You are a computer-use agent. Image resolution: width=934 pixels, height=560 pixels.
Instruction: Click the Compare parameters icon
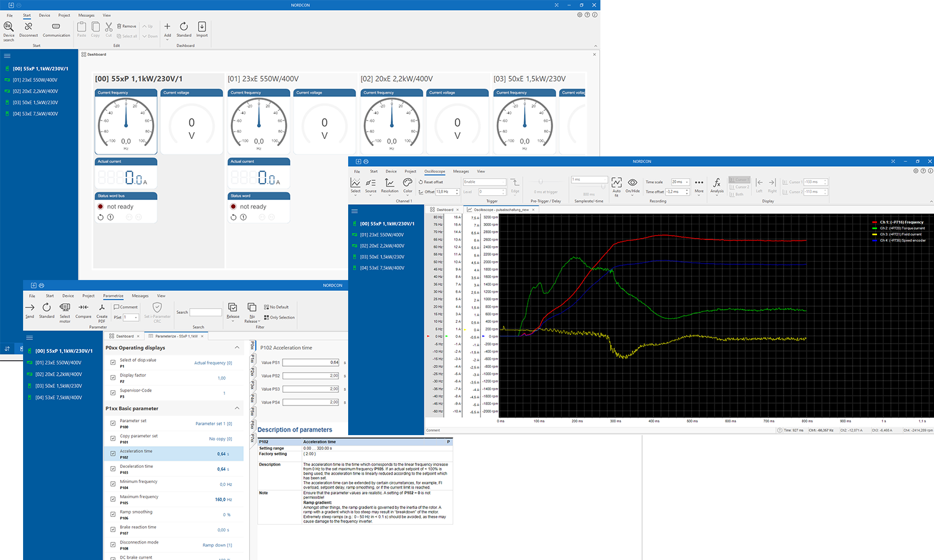click(x=84, y=307)
